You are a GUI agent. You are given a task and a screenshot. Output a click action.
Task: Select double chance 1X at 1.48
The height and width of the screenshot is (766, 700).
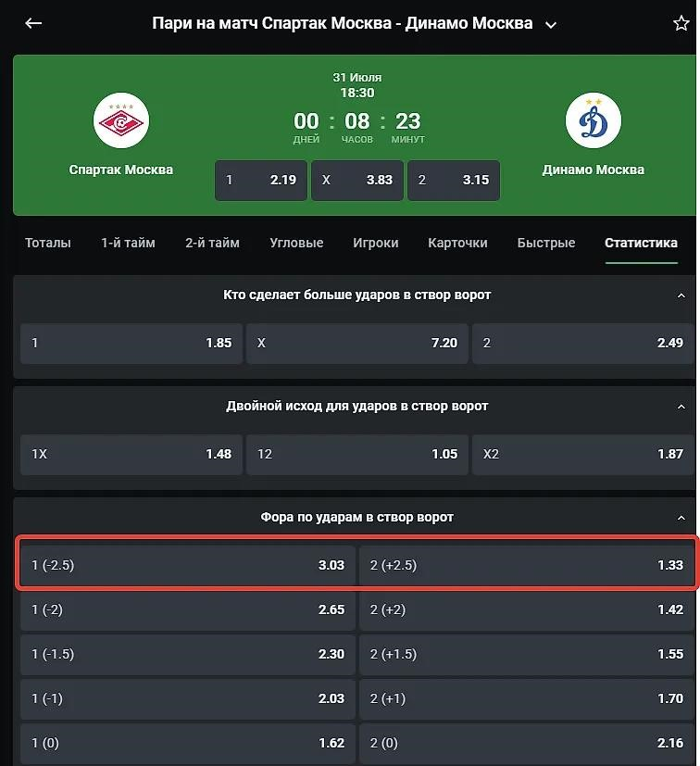pyautogui.click(x=131, y=455)
